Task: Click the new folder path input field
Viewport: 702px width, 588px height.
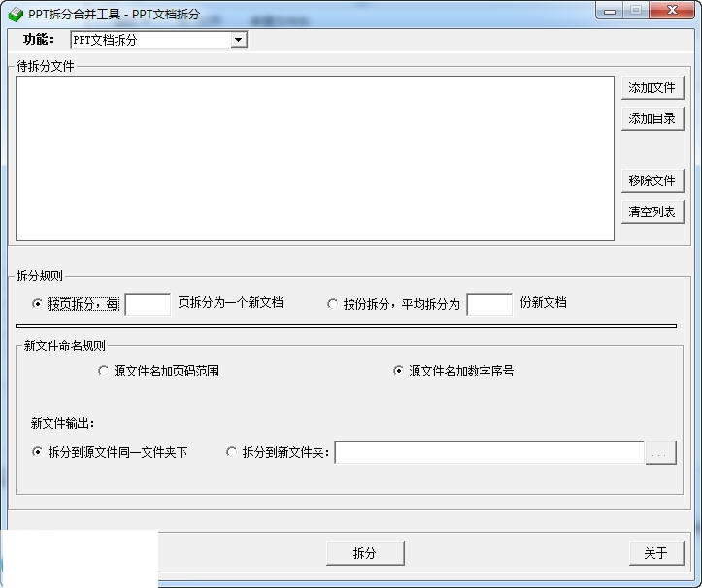Action: tap(489, 453)
